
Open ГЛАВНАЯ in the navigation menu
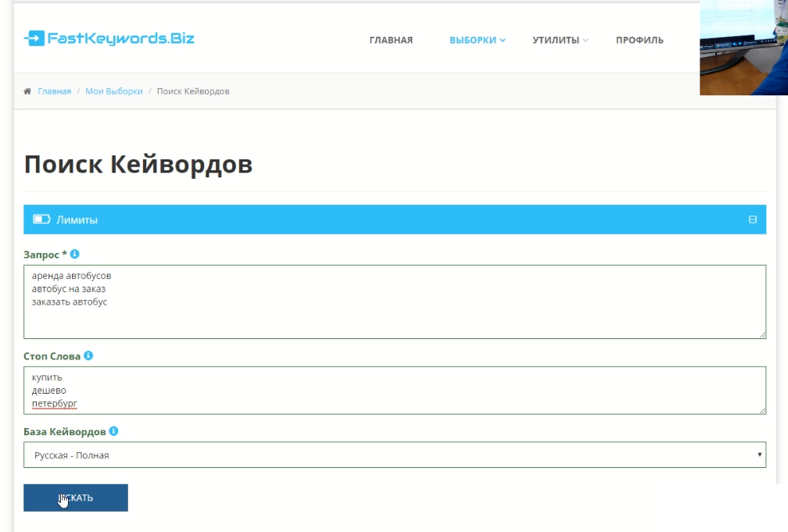[x=391, y=40]
